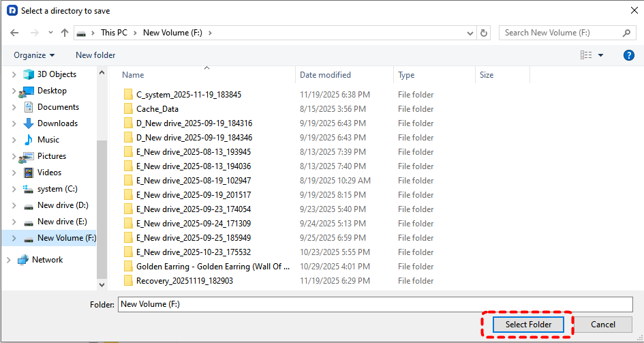Refresh the New Volume (F:) folder listing
Viewport: 644px width, 343px height.
(485, 33)
